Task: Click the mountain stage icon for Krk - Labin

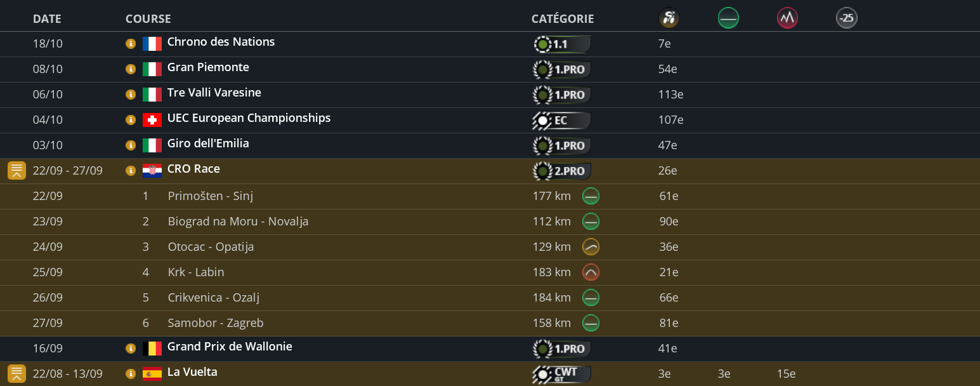Action: coord(591,272)
